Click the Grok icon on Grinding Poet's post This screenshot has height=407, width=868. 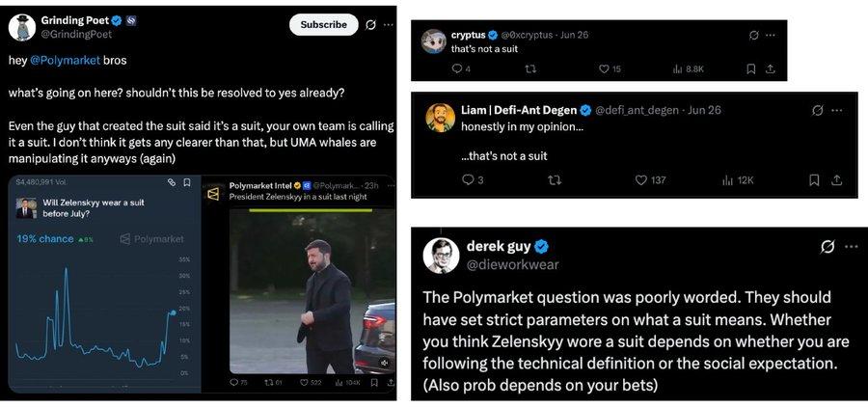[x=371, y=24]
